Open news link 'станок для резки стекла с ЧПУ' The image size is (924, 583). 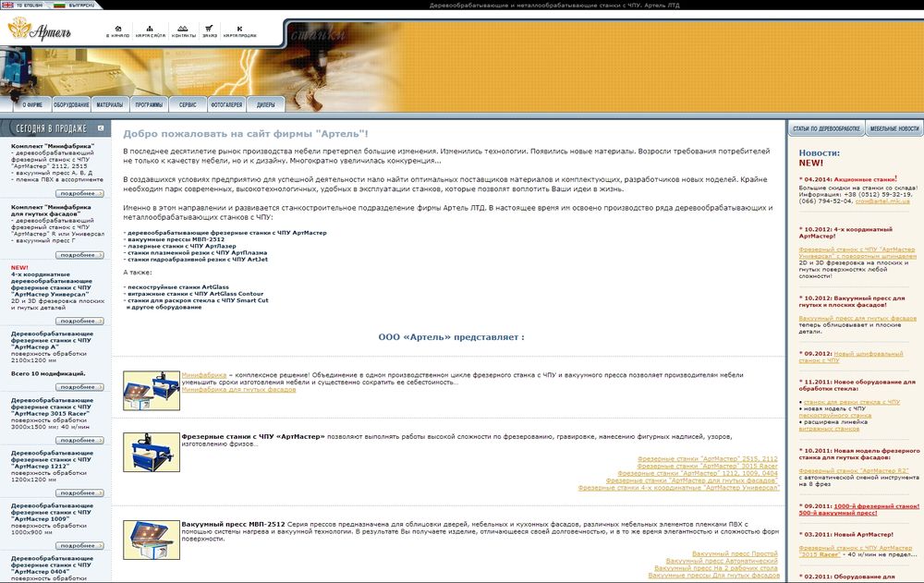tap(852, 402)
